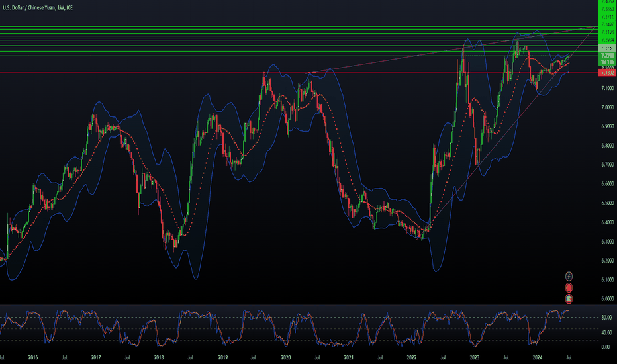This screenshot has height=364, width=617.
Task: Click the 6.3000 price axis label
Action: click(607, 241)
